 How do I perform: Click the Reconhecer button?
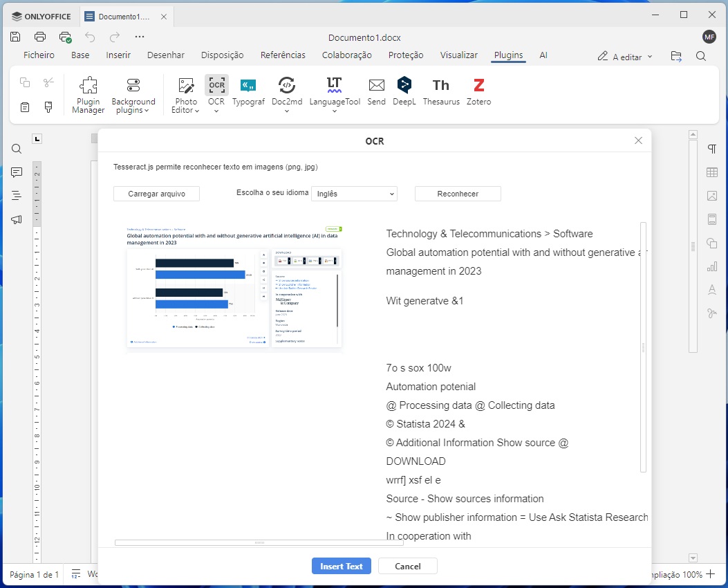458,194
